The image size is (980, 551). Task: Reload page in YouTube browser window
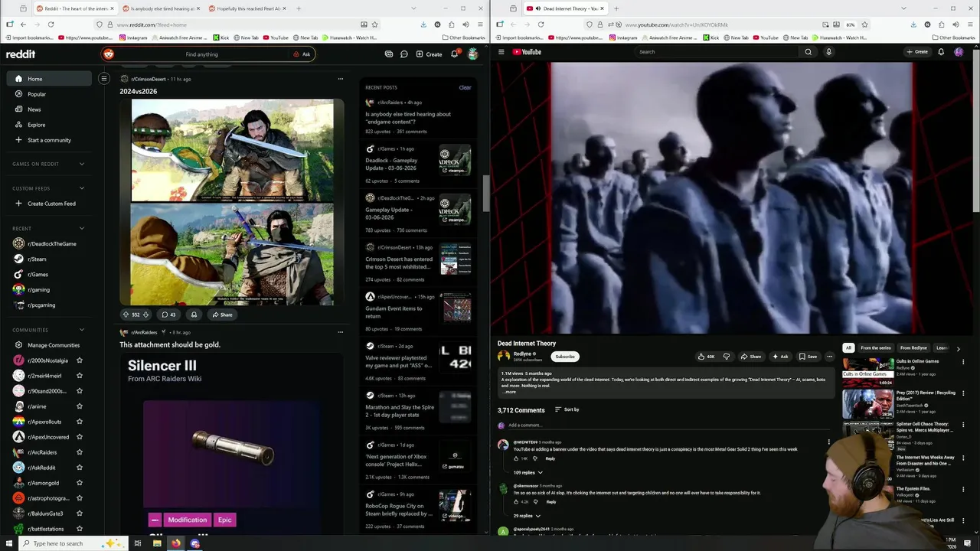point(541,24)
